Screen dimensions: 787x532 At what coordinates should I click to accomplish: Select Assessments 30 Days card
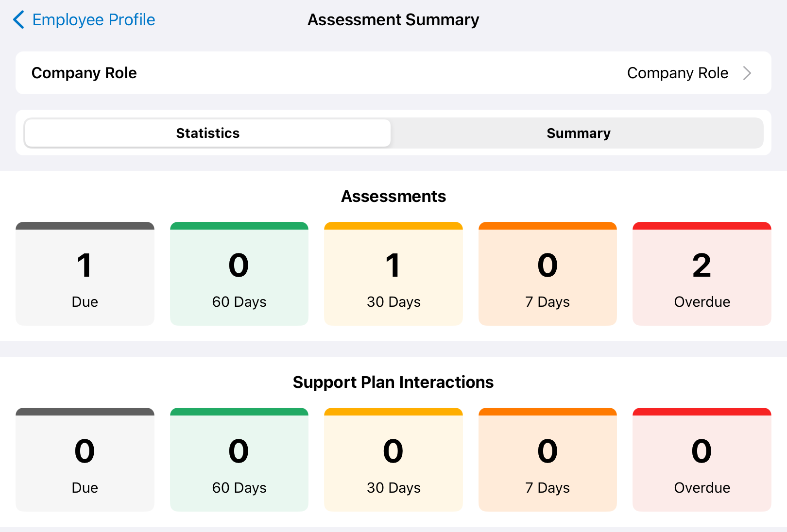pyautogui.click(x=393, y=274)
